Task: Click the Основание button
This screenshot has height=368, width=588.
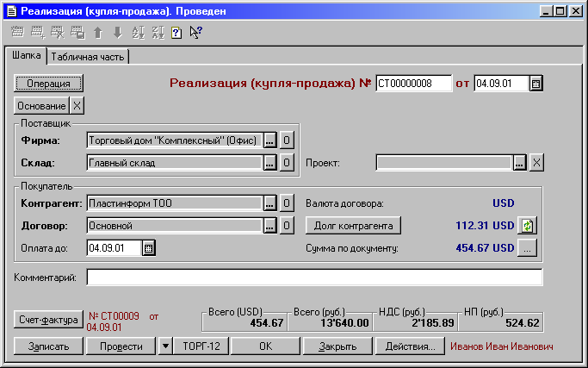Action: [41, 106]
